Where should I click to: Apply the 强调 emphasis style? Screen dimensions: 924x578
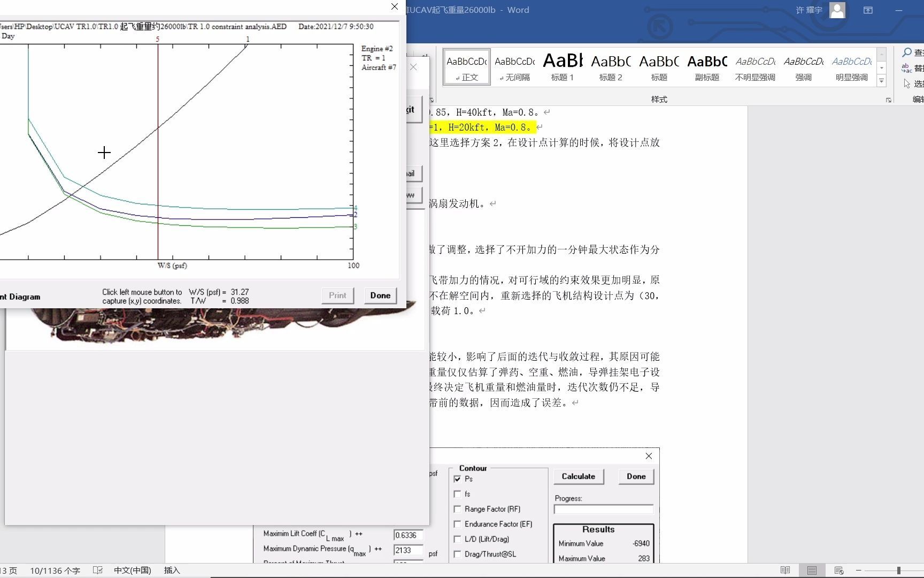(803, 67)
